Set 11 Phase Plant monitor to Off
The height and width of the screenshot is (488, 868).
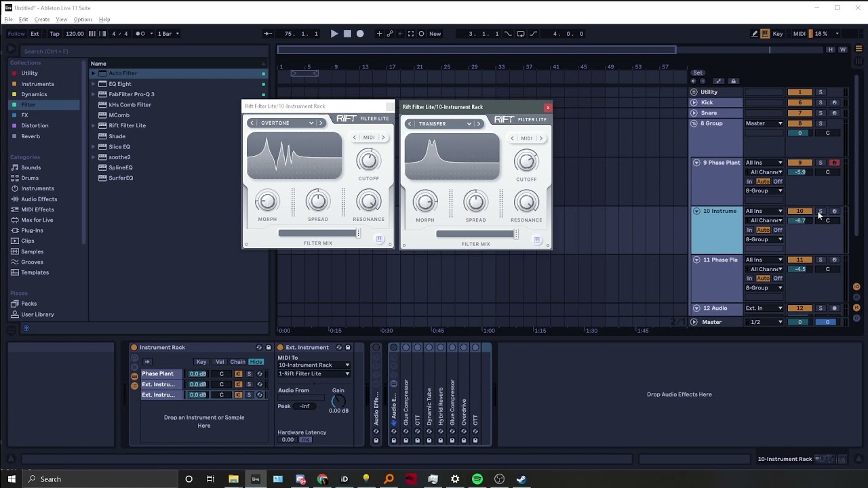click(778, 279)
